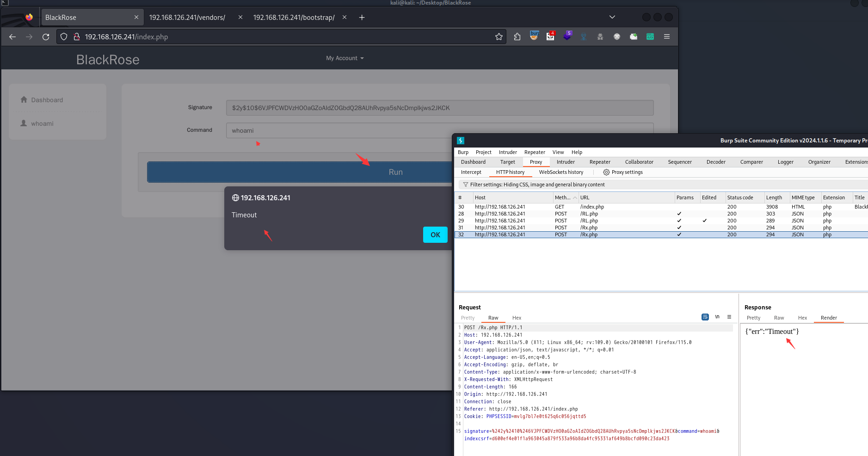Image resolution: width=868 pixels, height=456 pixels.
Task: Close the 192.168.126.241/bootstrap/ tab
Action: pos(345,17)
